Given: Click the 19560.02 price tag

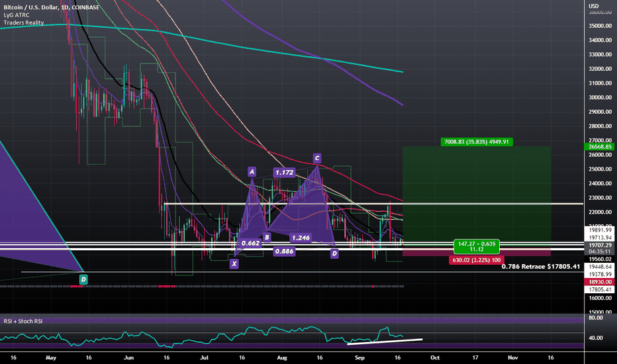Looking at the screenshot, I should (x=600, y=259).
